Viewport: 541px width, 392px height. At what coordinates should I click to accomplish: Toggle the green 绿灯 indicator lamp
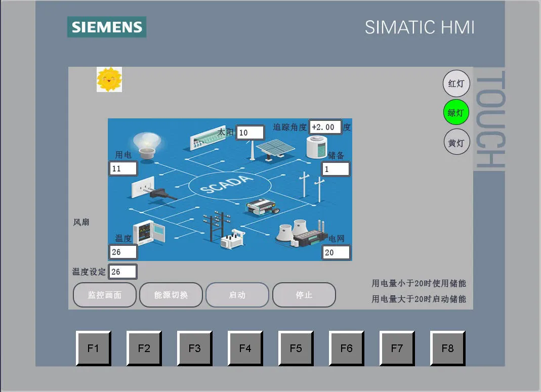[456, 112]
